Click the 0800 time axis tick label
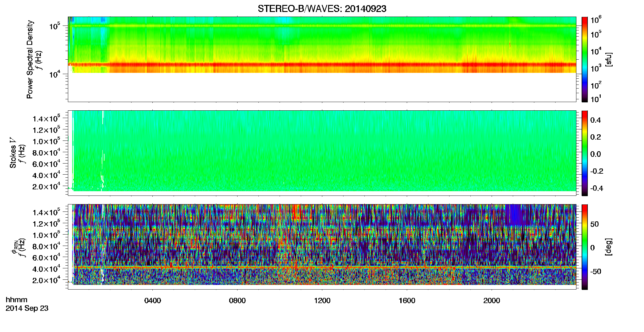 [x=237, y=301]
